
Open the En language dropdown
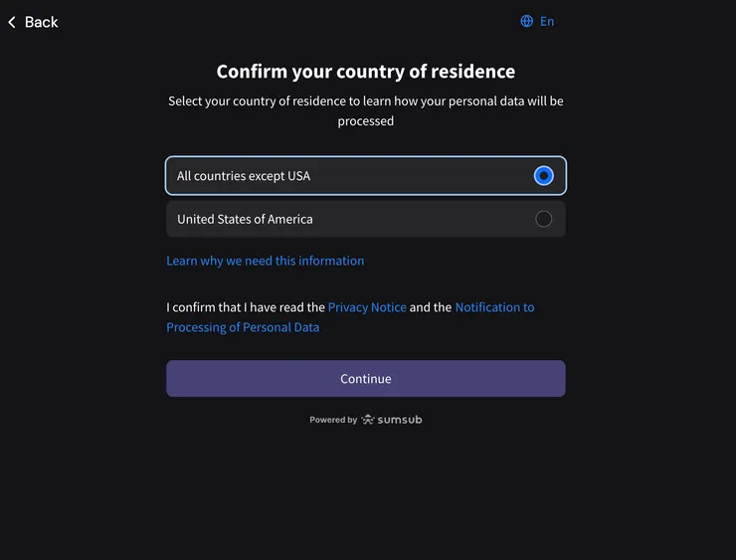click(x=547, y=21)
